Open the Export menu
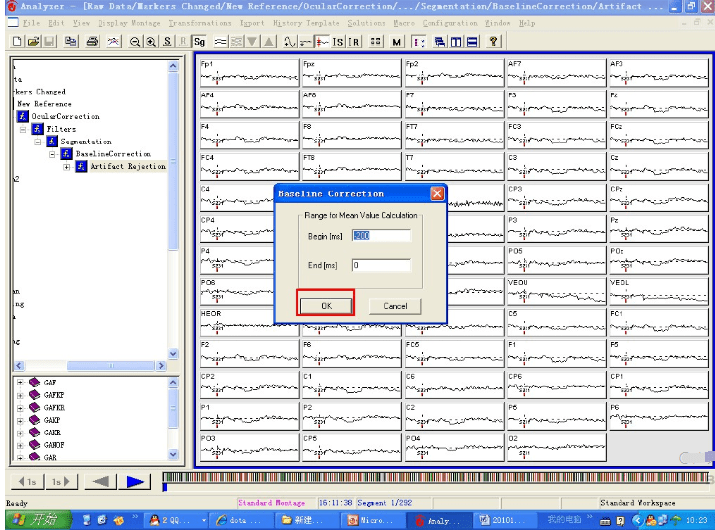Screen dimensions: 715x530 [x=252, y=23]
